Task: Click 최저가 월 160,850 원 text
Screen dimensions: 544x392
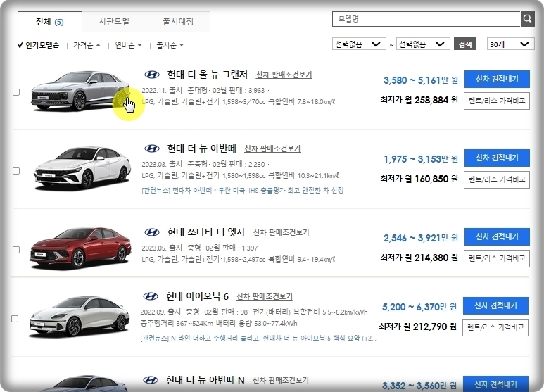Action: click(x=419, y=179)
